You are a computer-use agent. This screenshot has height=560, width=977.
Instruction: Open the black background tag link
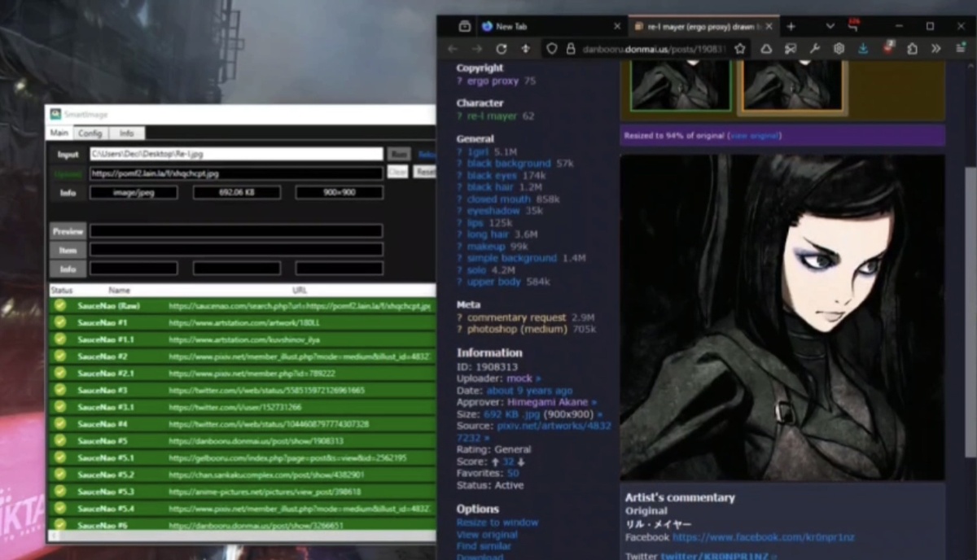509,164
